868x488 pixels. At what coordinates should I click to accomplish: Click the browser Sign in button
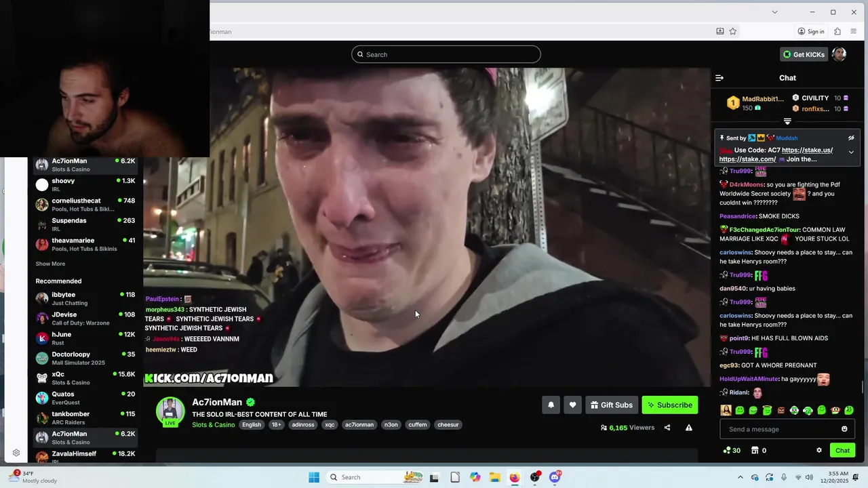[811, 31]
